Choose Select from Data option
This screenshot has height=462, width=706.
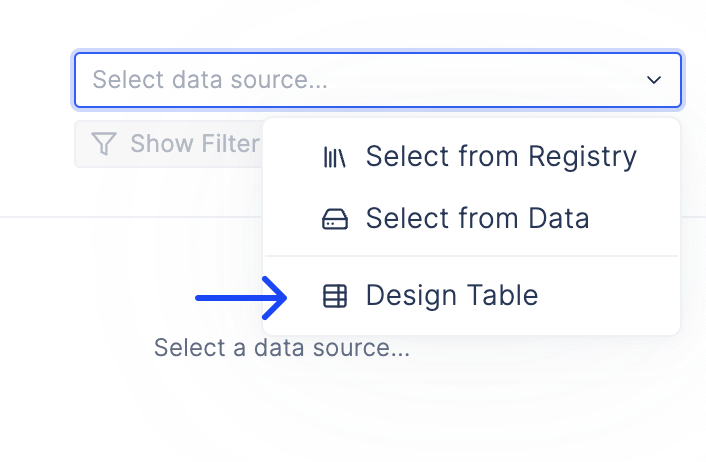471,219
